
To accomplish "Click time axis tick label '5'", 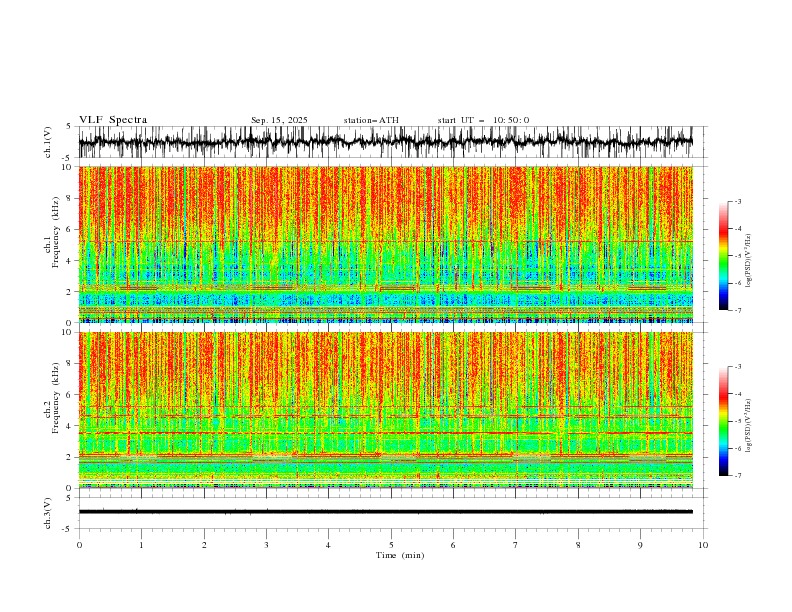I will coord(391,545).
